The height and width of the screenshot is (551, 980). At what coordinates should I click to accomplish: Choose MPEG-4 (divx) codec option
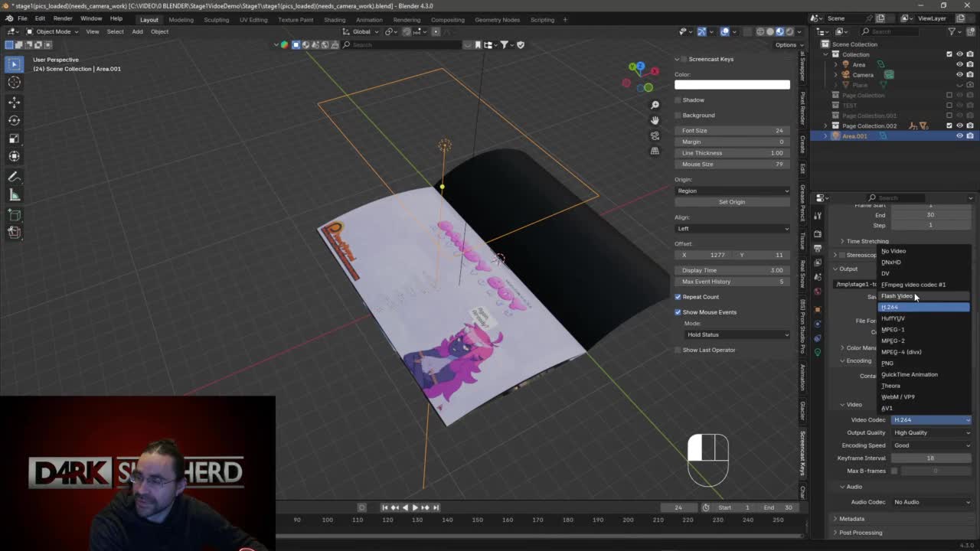click(x=923, y=352)
